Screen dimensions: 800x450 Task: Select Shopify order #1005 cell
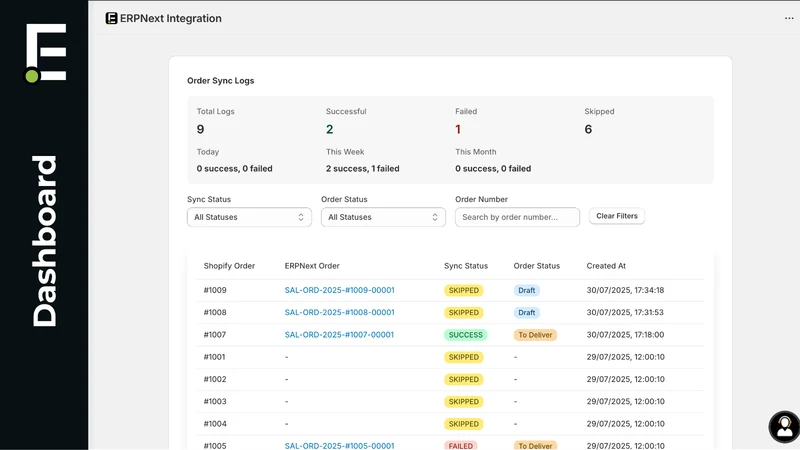pos(215,445)
